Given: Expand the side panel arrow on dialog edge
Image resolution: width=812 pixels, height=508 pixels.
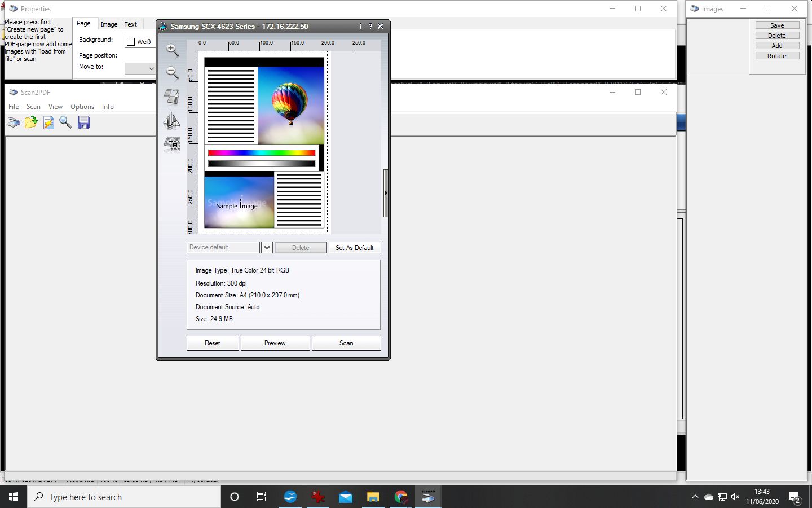Looking at the screenshot, I should [386, 193].
